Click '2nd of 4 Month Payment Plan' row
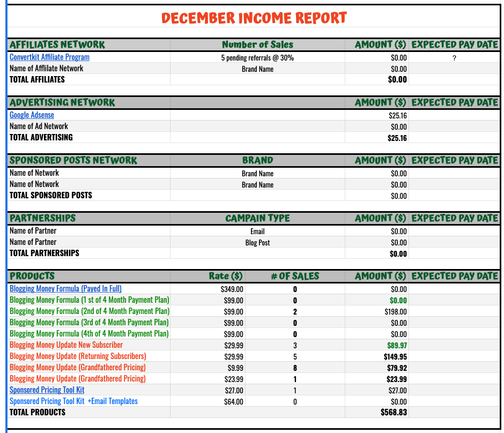This screenshot has width=504, height=433. click(90, 311)
